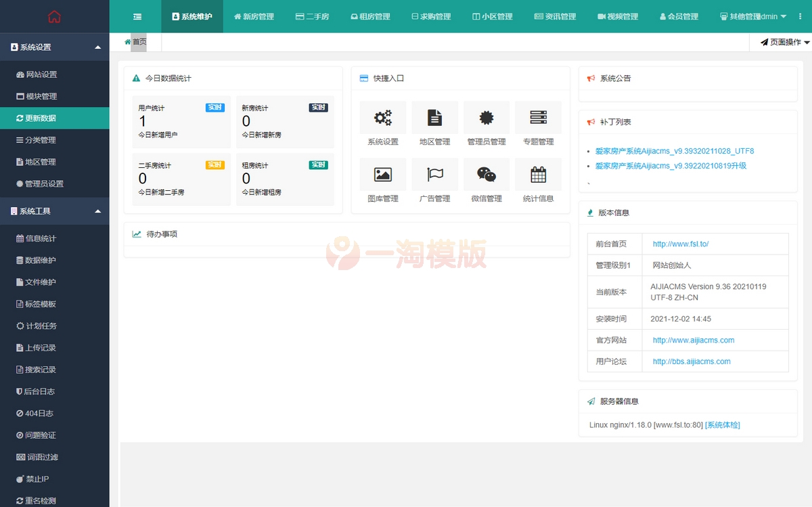This screenshot has height=507, width=812.
Task: Toggle the sidebar with the hamburger icon
Action: (137, 16)
